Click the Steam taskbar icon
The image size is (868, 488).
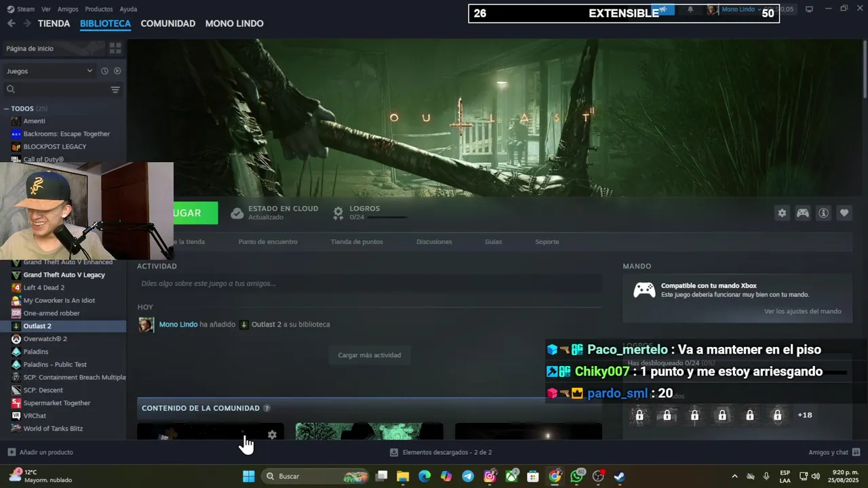pos(620,476)
